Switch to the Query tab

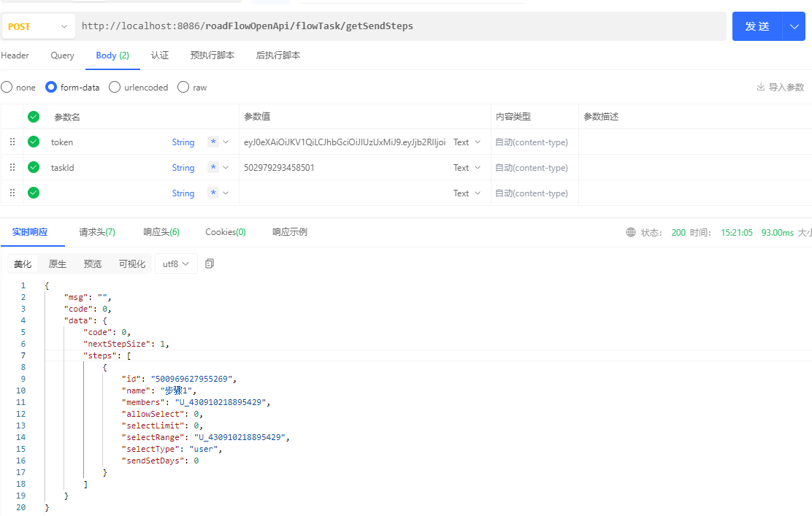point(62,55)
